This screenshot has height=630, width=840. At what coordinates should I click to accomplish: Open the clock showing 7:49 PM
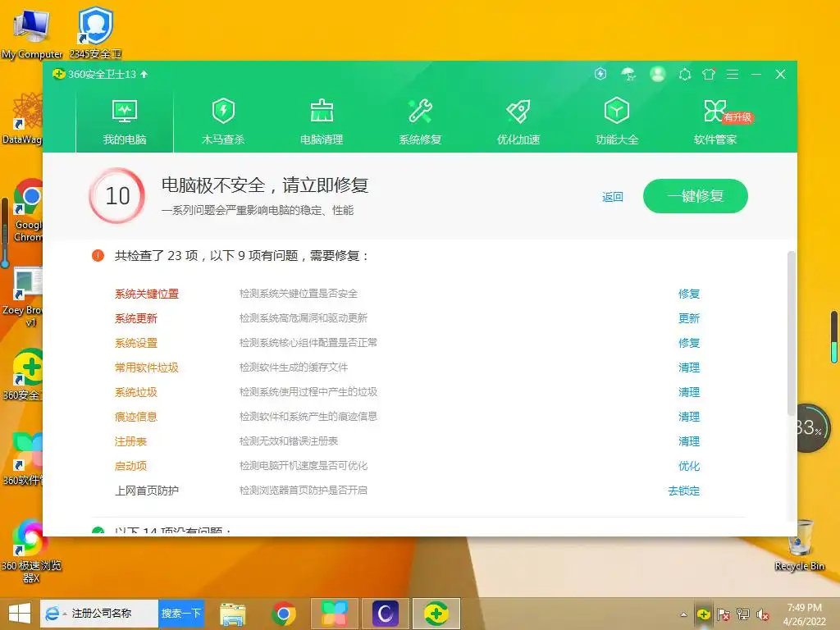point(805,614)
